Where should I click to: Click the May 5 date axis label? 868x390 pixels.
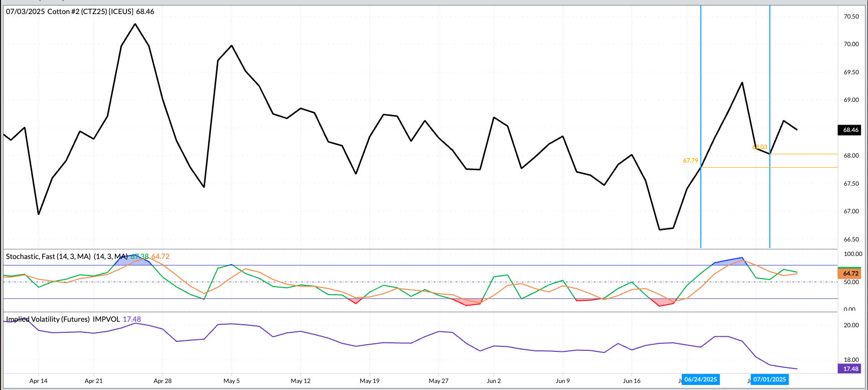point(231,381)
